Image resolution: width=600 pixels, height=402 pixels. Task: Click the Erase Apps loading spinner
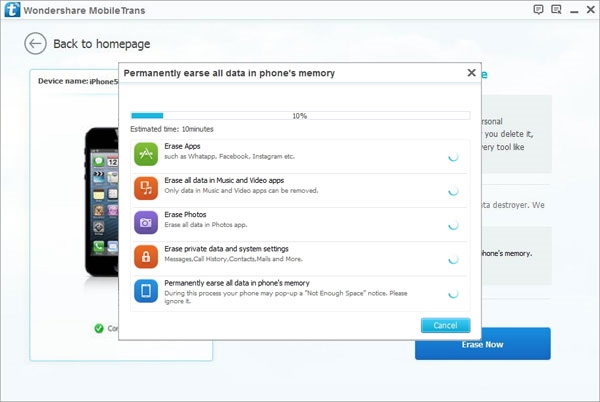[x=453, y=157]
